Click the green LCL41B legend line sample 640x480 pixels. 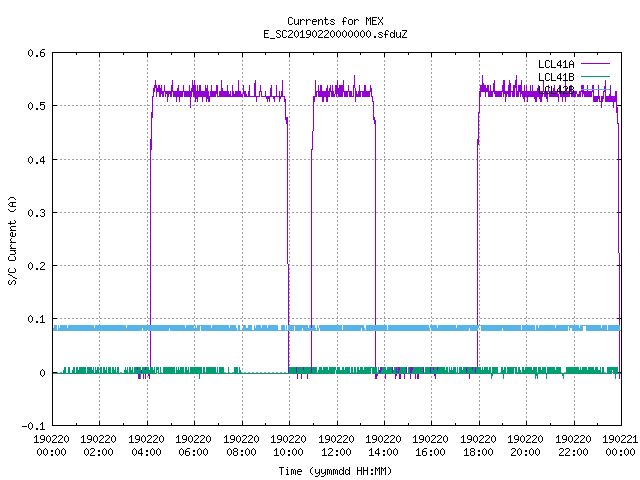[595, 76]
